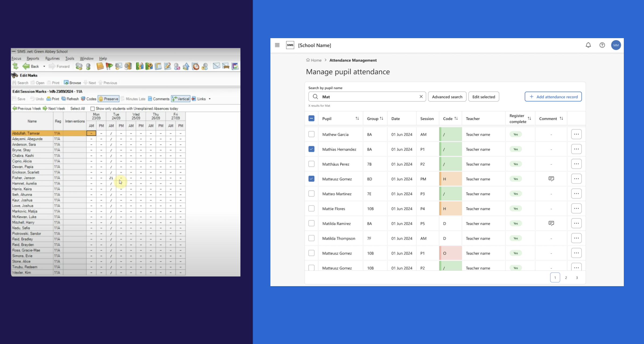Untick the Mathias Hernandez row checkbox
Viewport: 644px width, 344px height.
[x=311, y=149]
